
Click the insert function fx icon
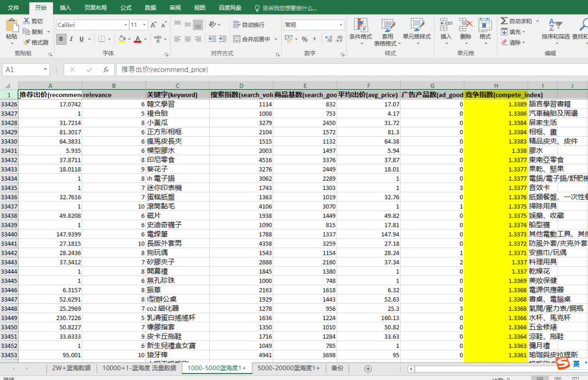point(106,70)
